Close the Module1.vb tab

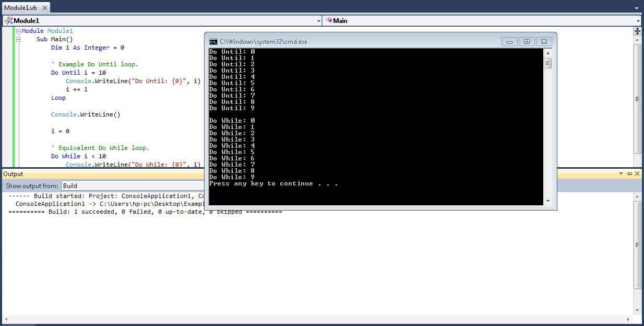[x=44, y=8]
